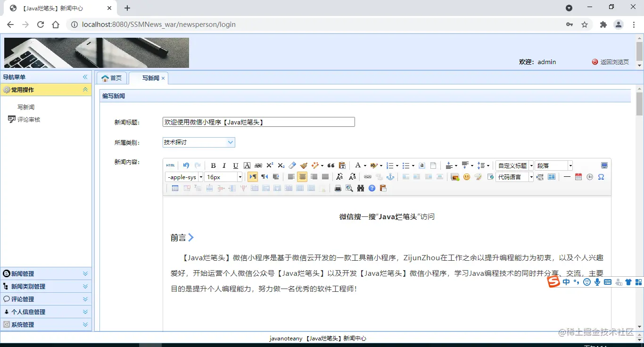Click the 返回浏览页 link
This screenshot has height=347, width=644.
(614, 62)
